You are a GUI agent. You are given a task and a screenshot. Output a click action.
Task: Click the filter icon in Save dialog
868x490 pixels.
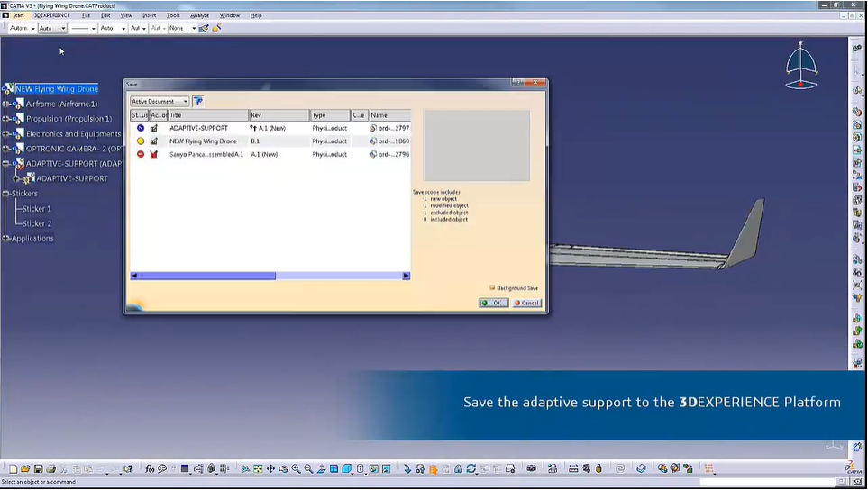pyautogui.click(x=198, y=102)
